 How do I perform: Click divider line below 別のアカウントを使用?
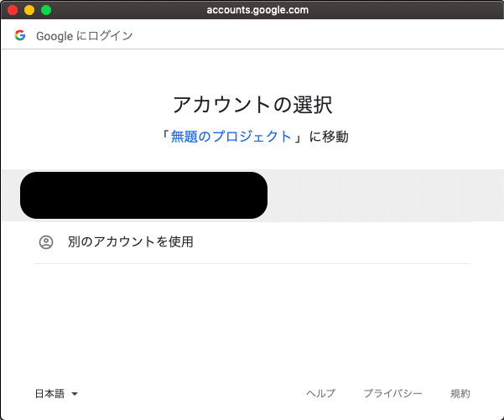(252, 263)
